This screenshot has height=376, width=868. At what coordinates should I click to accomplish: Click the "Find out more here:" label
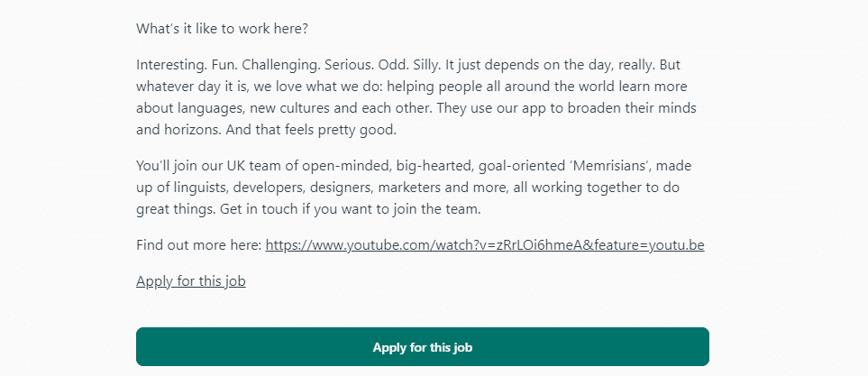198,245
